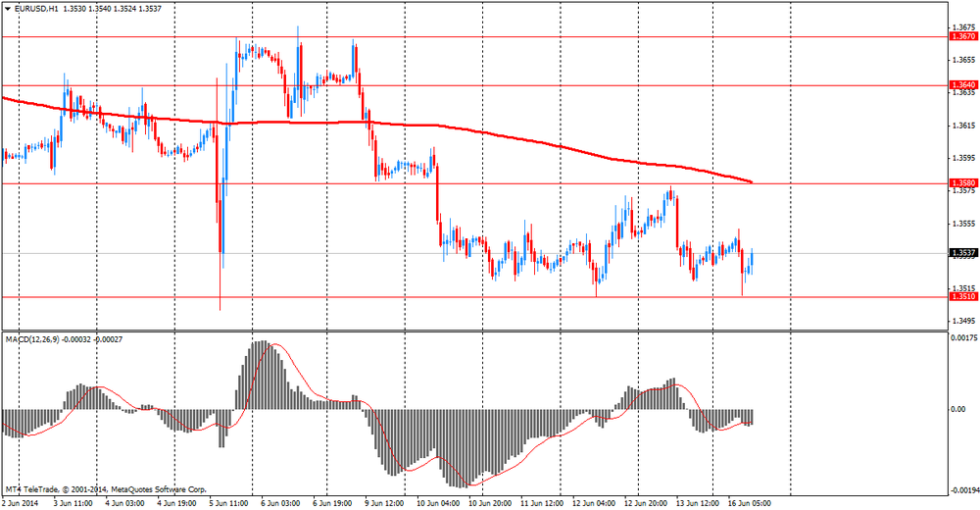This screenshot has width=980, height=510.
Task: Click the 10 Jun 20:00 time label
Action: click(x=489, y=503)
